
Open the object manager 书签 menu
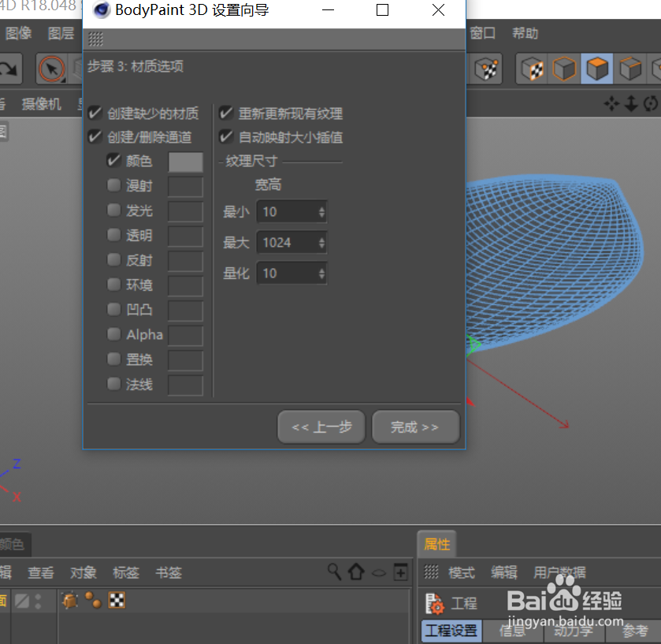169,572
